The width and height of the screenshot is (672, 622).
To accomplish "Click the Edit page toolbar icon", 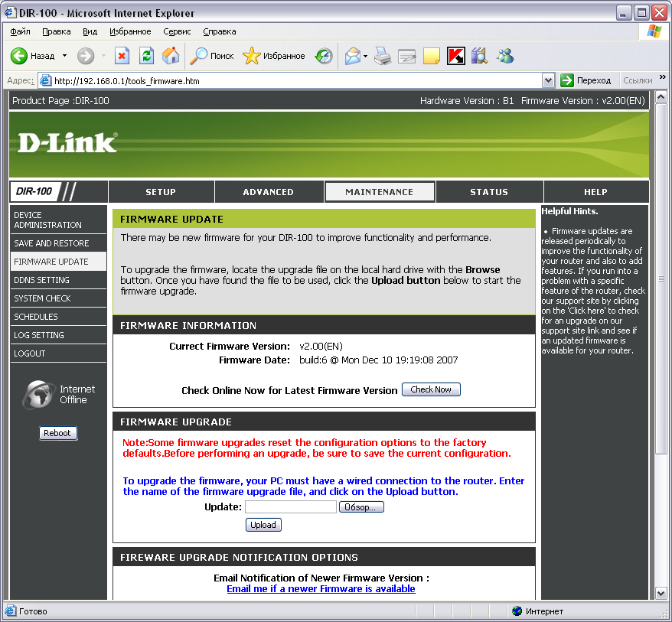I will 406,56.
